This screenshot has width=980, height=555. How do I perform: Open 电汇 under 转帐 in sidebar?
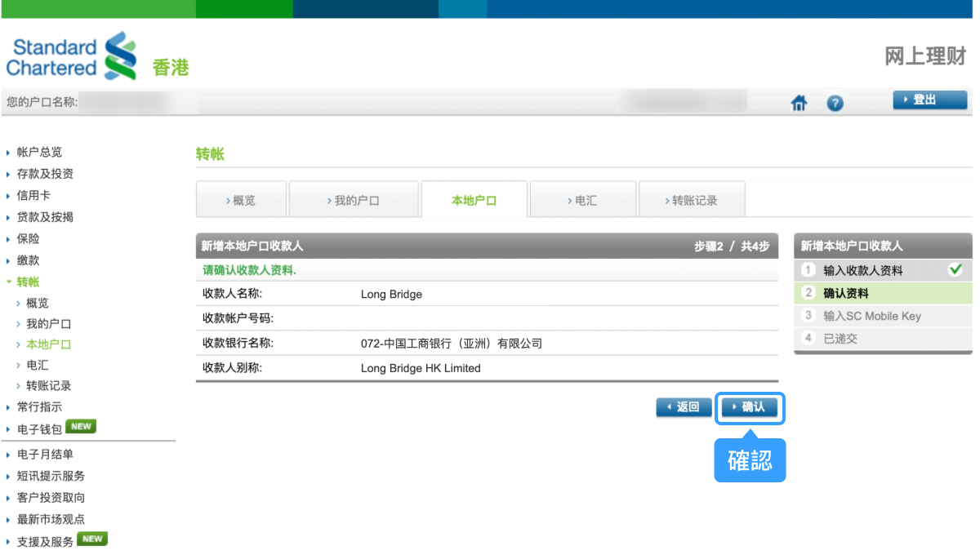coord(38,366)
